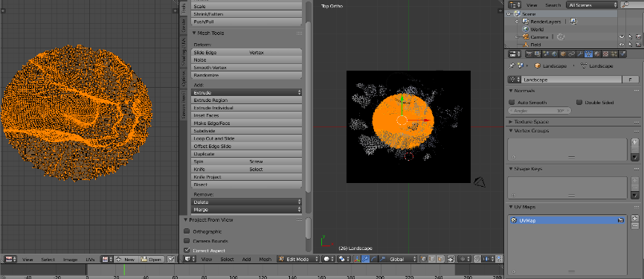The width and height of the screenshot is (644, 279).
Task: Click the add vertex group plus button
Action: pyautogui.click(x=635, y=142)
